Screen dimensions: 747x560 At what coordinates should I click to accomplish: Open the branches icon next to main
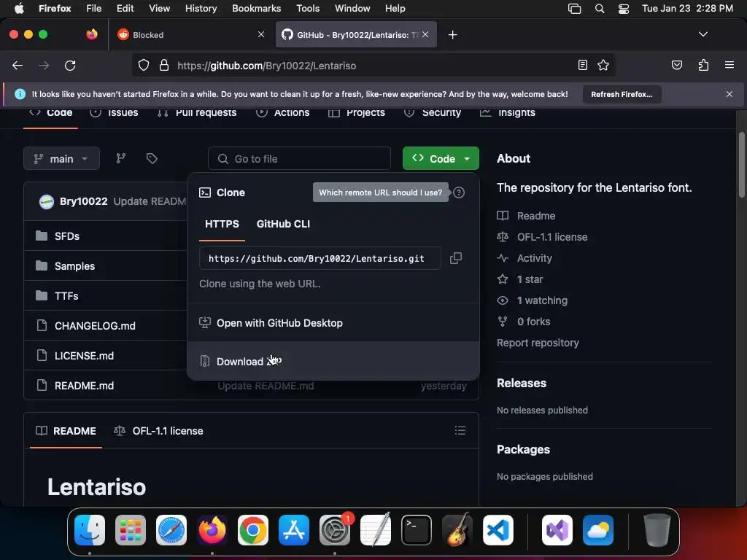click(121, 158)
